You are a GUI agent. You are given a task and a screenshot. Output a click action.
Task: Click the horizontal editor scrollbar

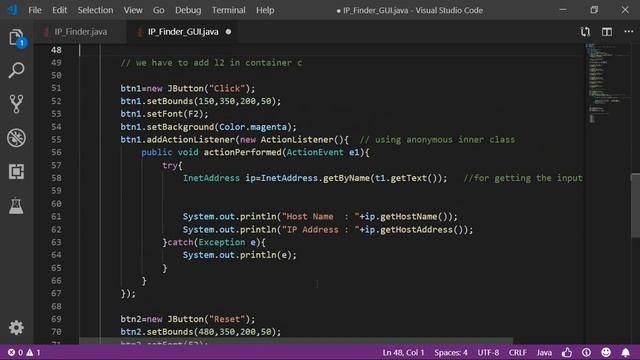[296, 340]
